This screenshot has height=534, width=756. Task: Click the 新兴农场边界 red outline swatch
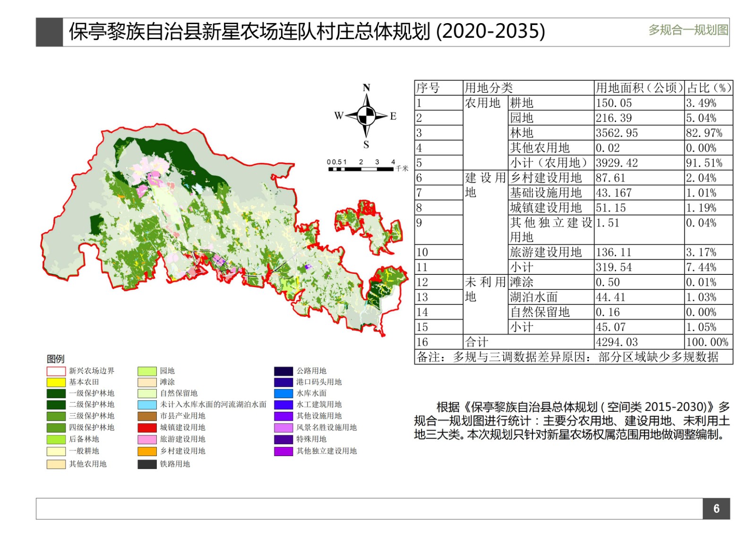point(56,371)
